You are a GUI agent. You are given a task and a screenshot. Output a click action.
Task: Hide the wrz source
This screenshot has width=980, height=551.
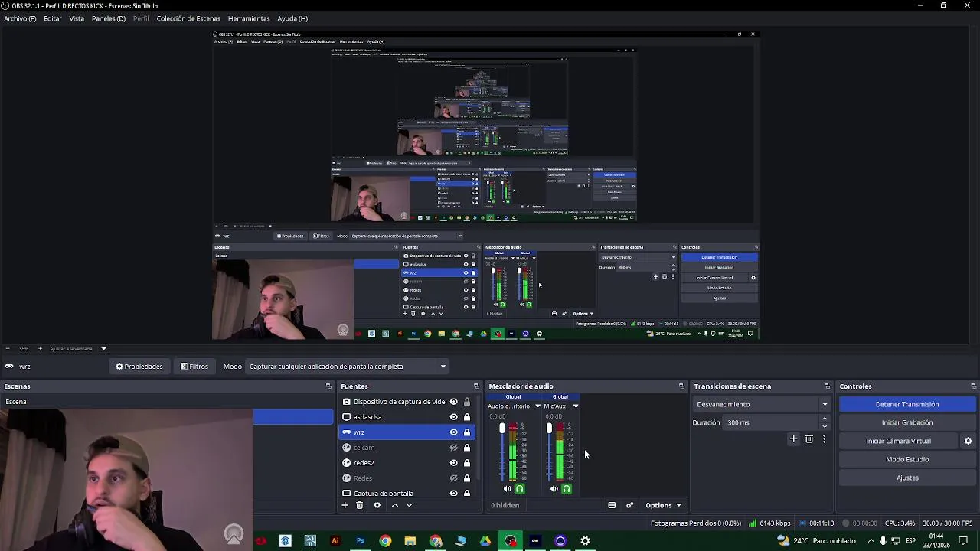(x=453, y=432)
